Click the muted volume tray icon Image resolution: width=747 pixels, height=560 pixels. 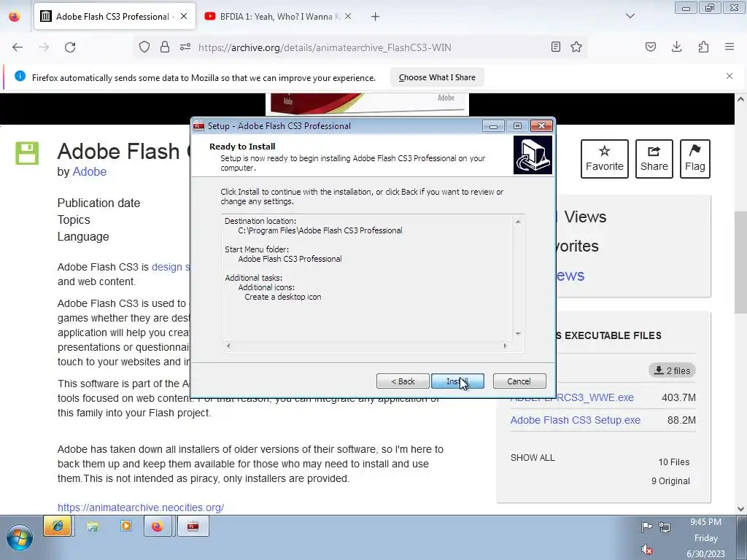[646, 549]
